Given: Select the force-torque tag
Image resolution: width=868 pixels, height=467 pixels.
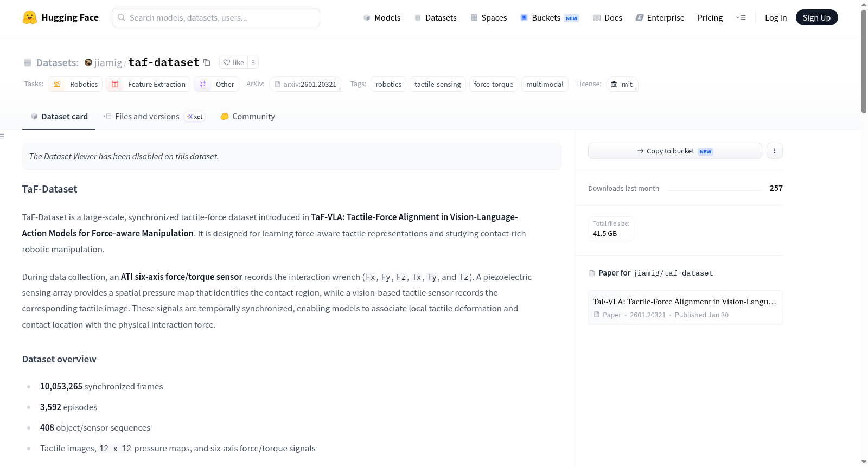Looking at the screenshot, I should click(x=494, y=84).
